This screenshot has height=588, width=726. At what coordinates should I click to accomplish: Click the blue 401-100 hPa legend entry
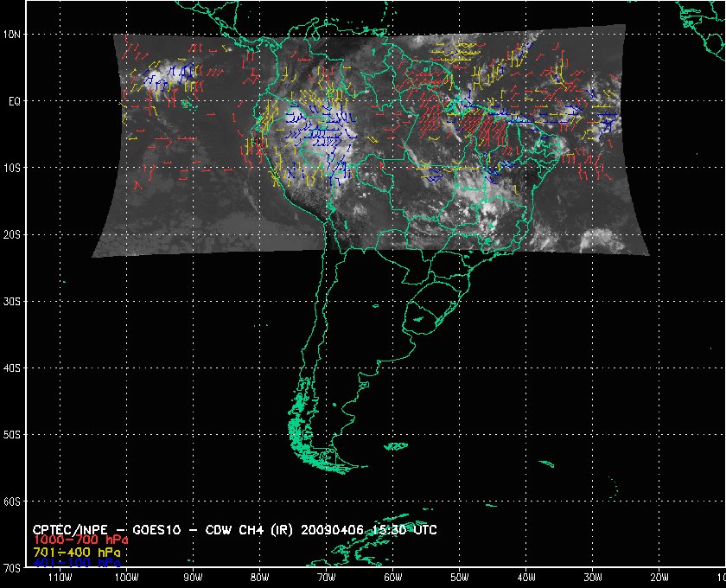click(x=77, y=563)
